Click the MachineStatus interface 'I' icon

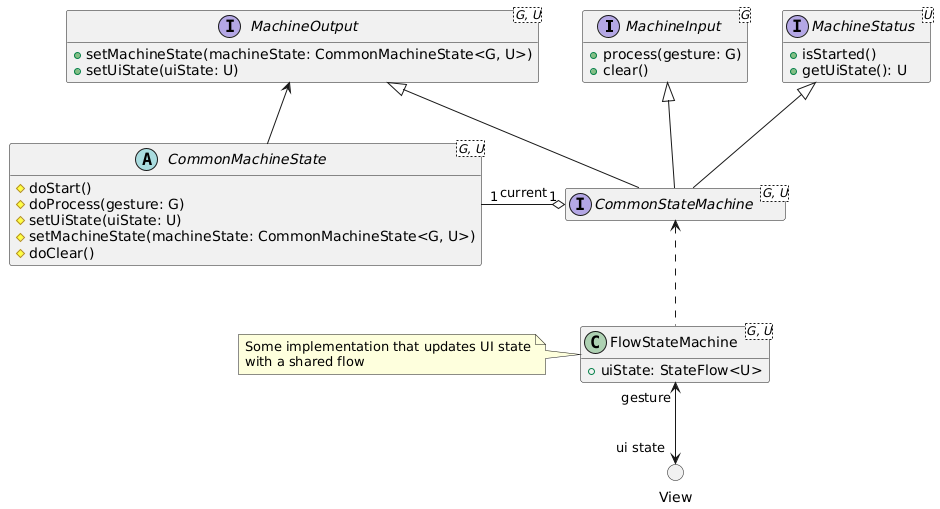pos(797,26)
